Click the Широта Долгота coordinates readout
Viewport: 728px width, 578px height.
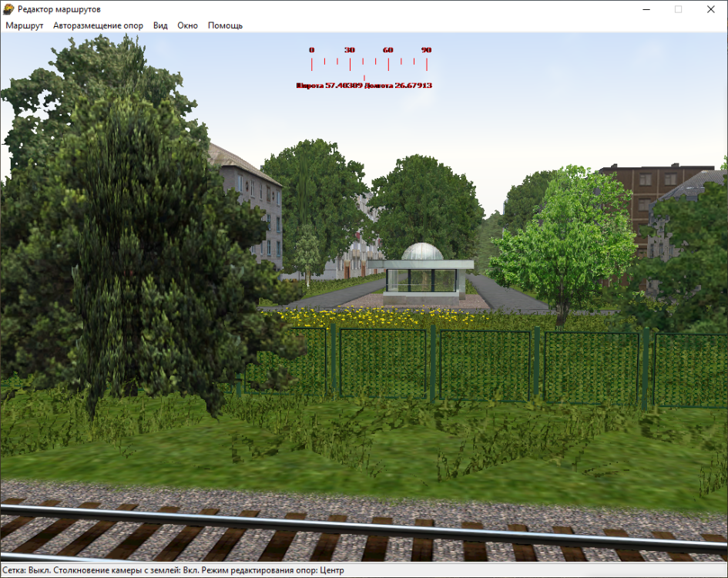click(x=364, y=86)
